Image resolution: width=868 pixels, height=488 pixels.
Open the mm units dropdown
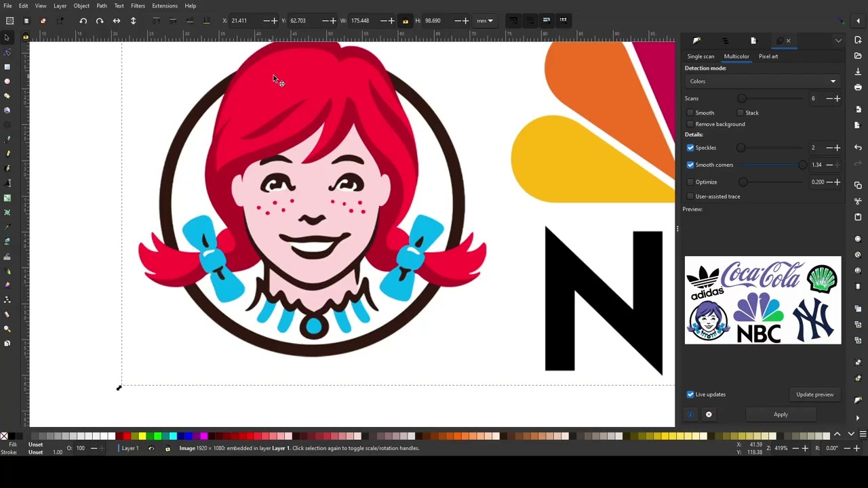485,21
